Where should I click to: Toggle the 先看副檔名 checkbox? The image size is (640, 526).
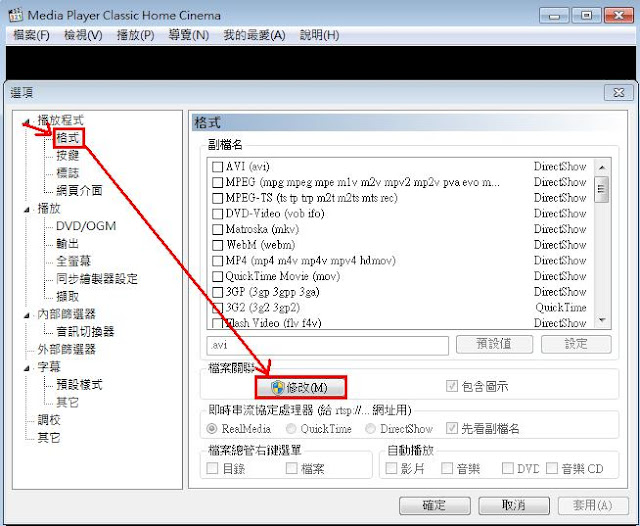coord(451,428)
